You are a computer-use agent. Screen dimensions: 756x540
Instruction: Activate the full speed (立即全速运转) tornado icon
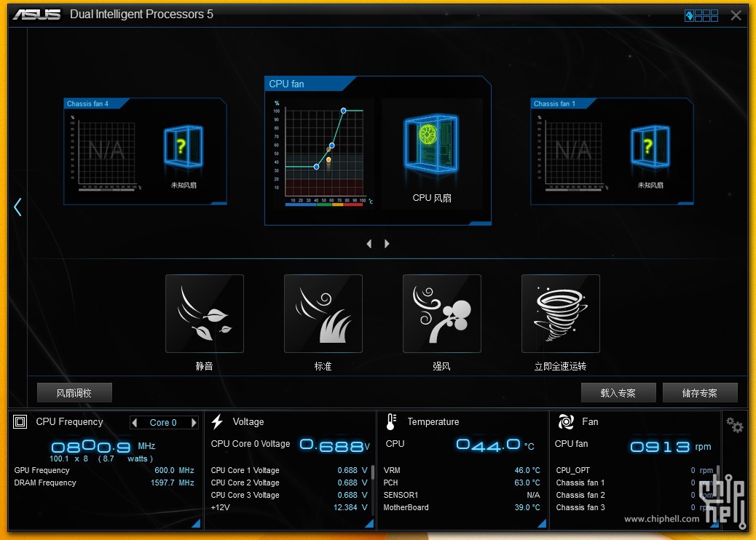(560, 314)
